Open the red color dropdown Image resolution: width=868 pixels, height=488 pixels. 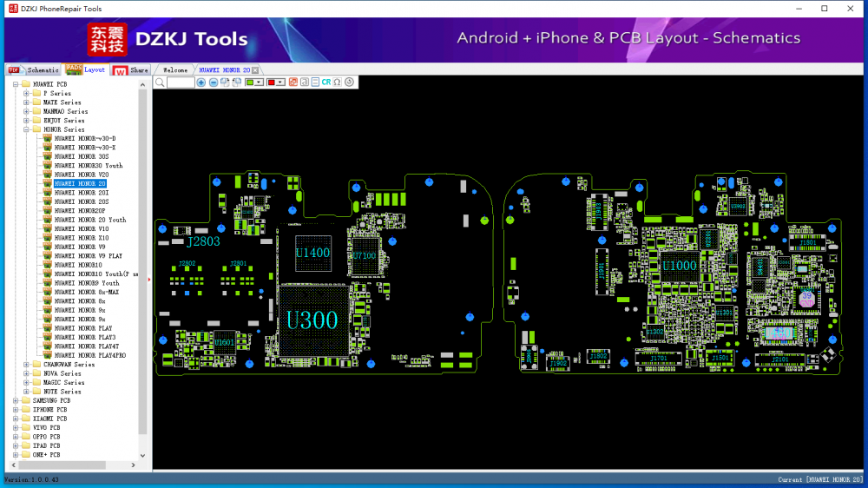(280, 82)
